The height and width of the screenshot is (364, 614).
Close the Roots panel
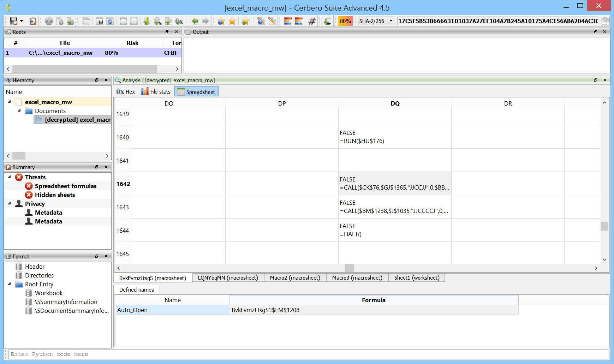click(176, 32)
